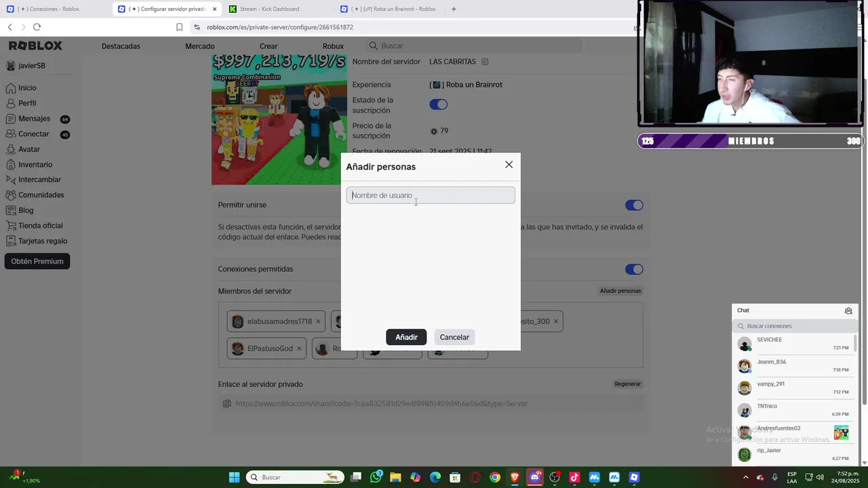Go back in browser
This screenshot has width=868, height=488.
point(9,27)
